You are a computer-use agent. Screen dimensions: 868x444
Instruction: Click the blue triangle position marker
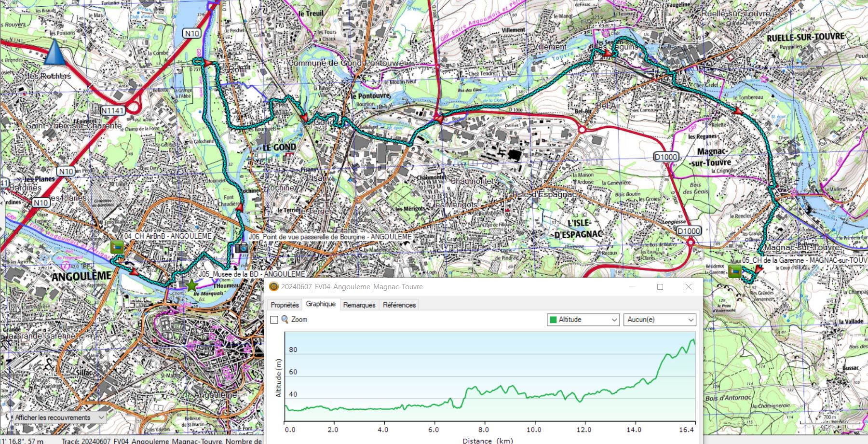(x=55, y=53)
